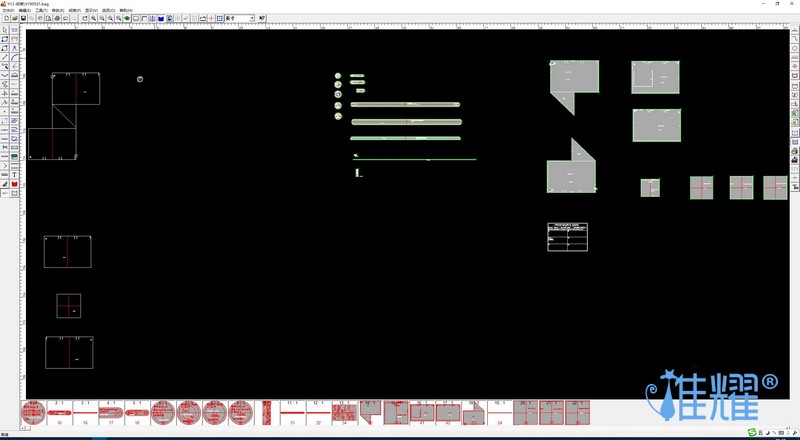800x440 pixels.
Task: Click the title block table on the canvas
Action: click(x=567, y=237)
